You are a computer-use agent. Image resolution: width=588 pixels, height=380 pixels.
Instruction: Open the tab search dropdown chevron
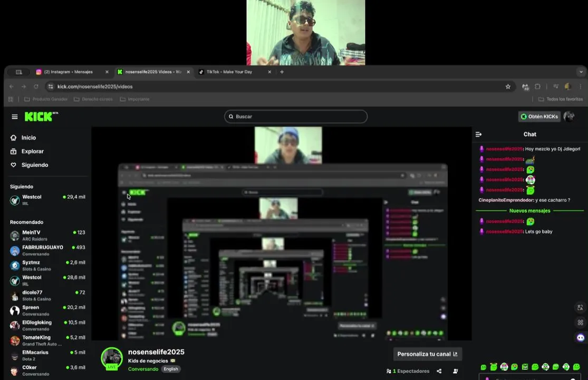(581, 72)
